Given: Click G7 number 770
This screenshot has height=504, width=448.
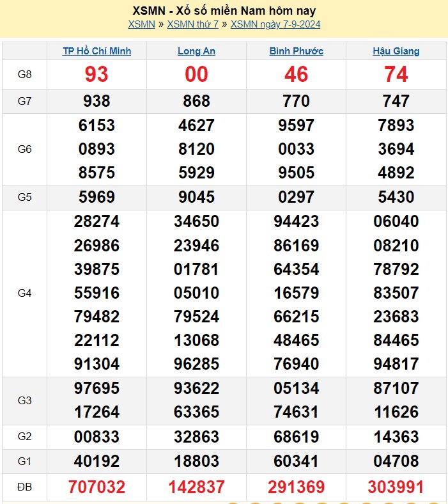Looking at the screenshot, I should (x=296, y=101).
